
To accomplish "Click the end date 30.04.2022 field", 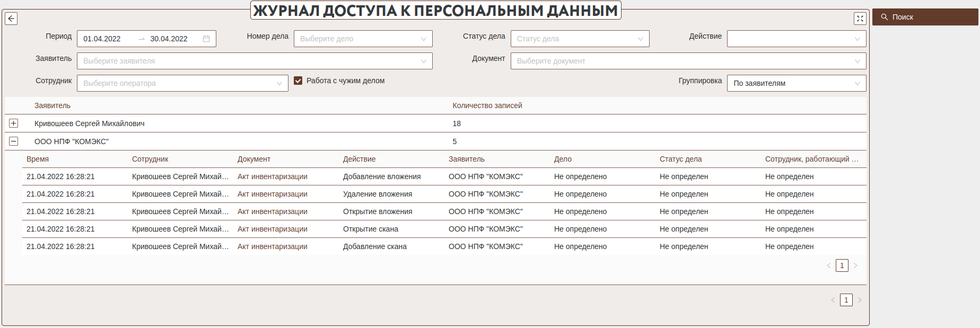I will [x=169, y=39].
